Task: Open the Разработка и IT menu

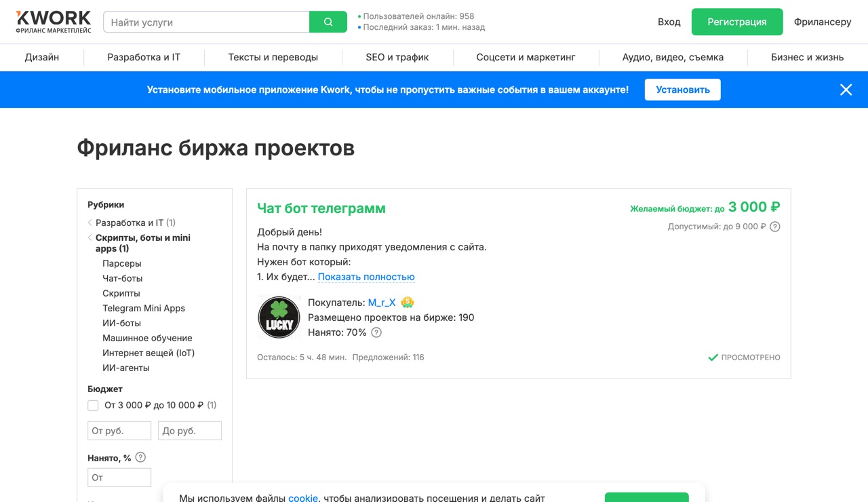Action: (x=144, y=57)
